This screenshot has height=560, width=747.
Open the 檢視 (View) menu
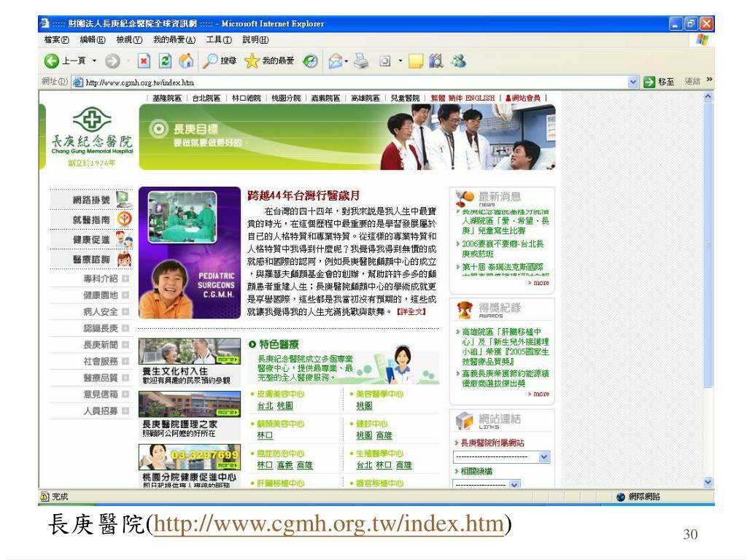[129, 39]
